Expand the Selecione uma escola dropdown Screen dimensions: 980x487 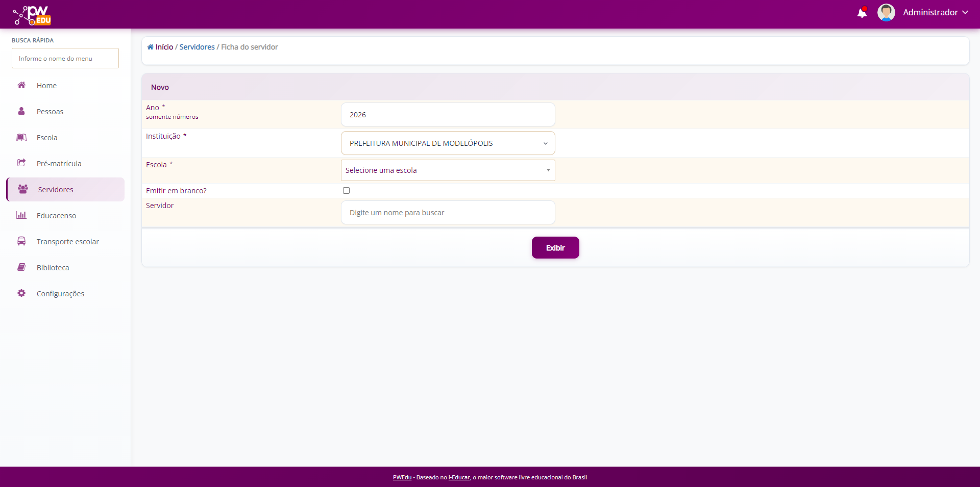(x=448, y=170)
